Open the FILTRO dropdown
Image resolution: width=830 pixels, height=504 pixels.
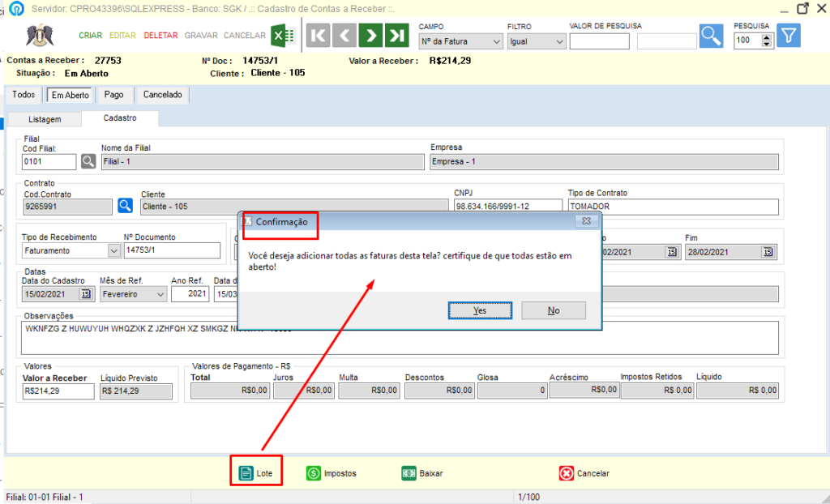[559, 41]
